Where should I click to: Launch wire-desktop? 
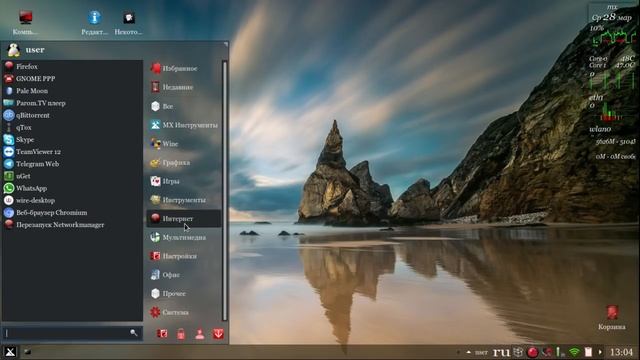(x=72, y=200)
